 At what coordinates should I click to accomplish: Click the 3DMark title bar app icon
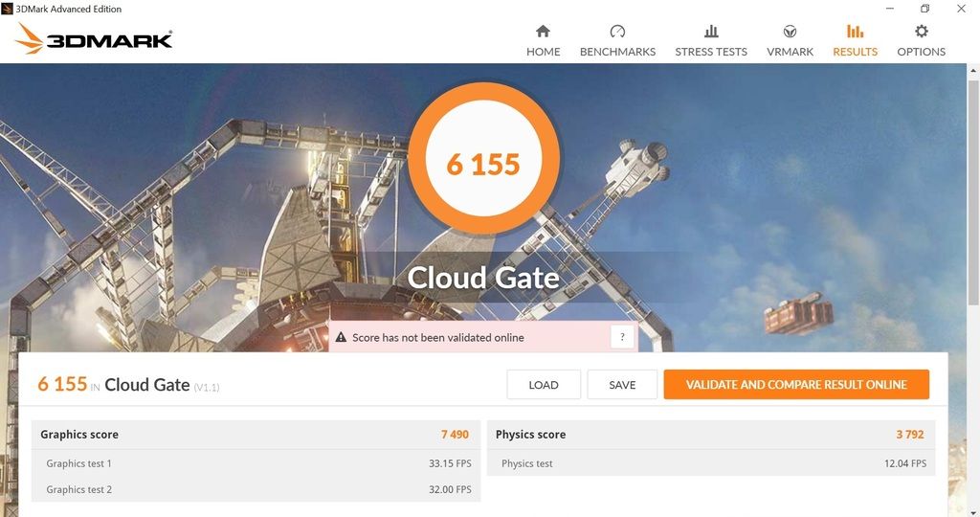pyautogui.click(x=7, y=9)
